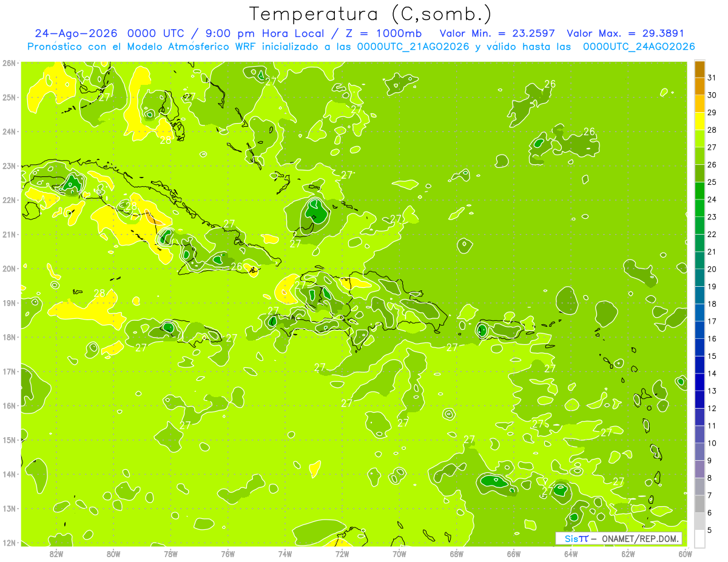
Task: Click the 74W longitude label
Action: click(x=285, y=554)
